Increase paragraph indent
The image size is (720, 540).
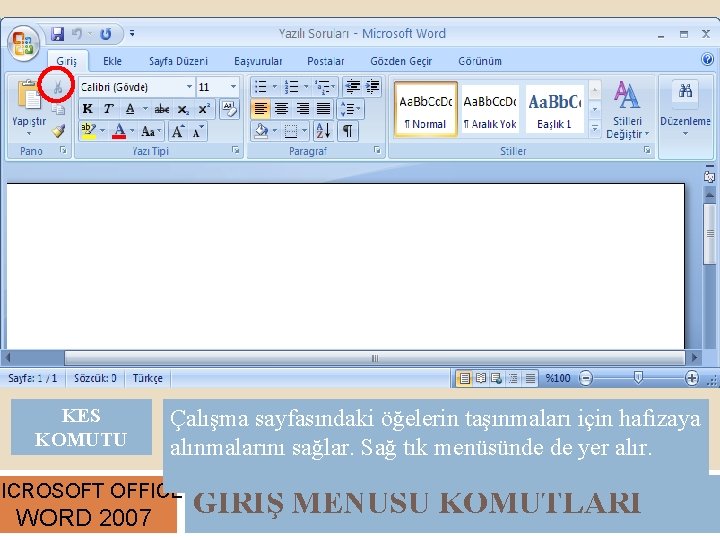pos(373,86)
